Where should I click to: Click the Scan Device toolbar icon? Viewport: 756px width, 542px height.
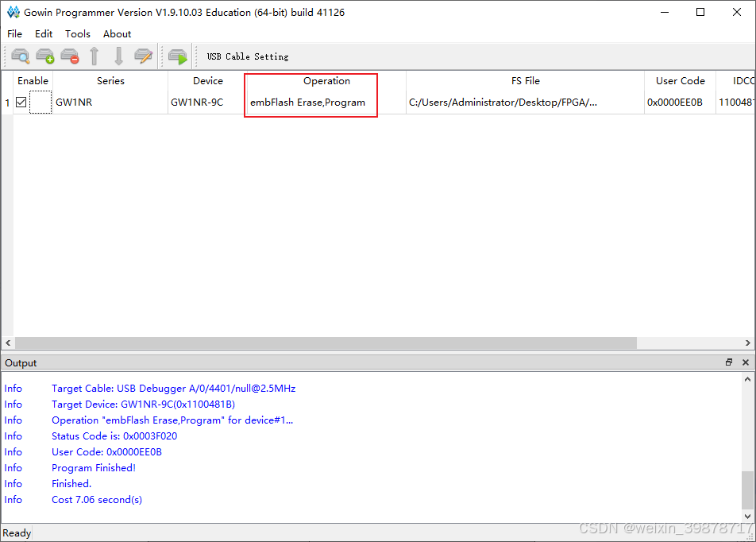click(x=21, y=56)
